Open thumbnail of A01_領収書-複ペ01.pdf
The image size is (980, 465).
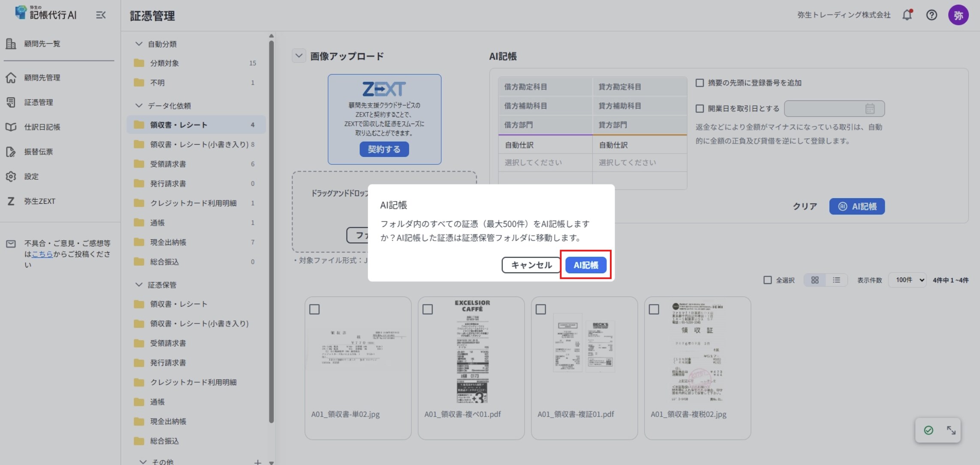pyautogui.click(x=472, y=352)
